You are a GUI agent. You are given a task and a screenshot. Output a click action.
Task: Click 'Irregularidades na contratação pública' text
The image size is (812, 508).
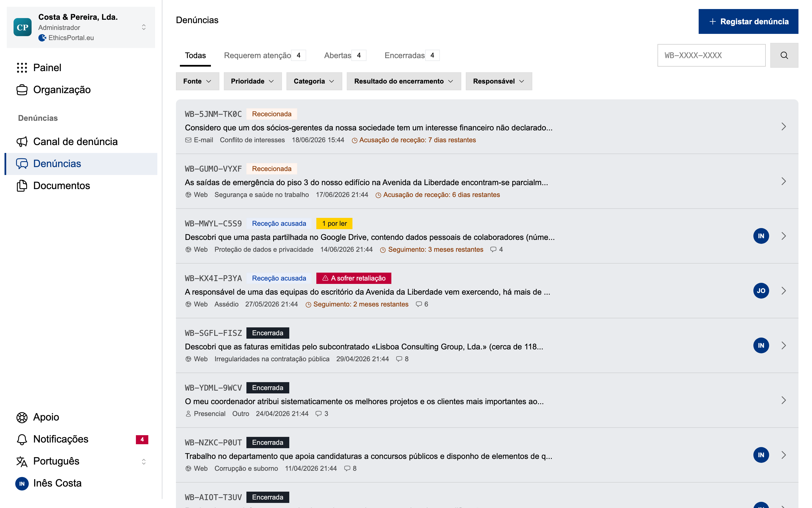click(272, 359)
